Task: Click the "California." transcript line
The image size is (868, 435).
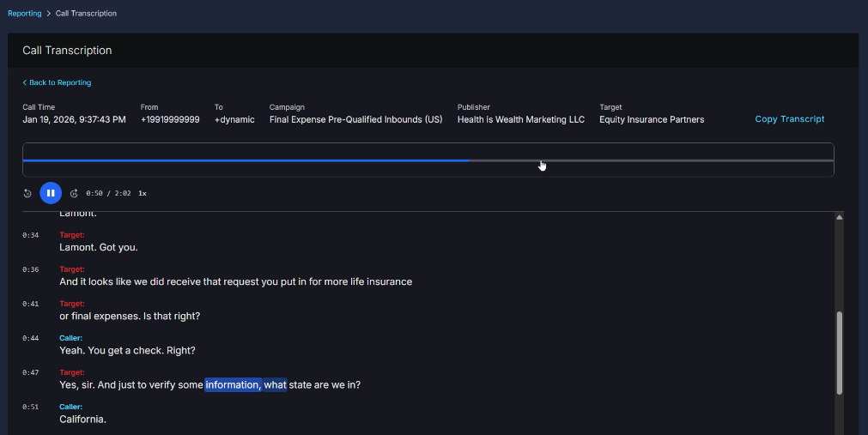Action: click(x=83, y=419)
